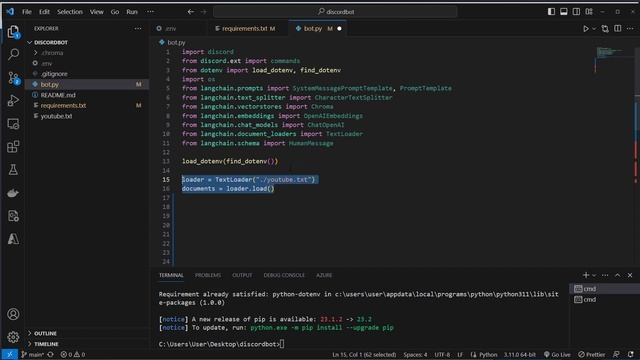Change indentation via Spaces: 4

pyautogui.click(x=415, y=354)
